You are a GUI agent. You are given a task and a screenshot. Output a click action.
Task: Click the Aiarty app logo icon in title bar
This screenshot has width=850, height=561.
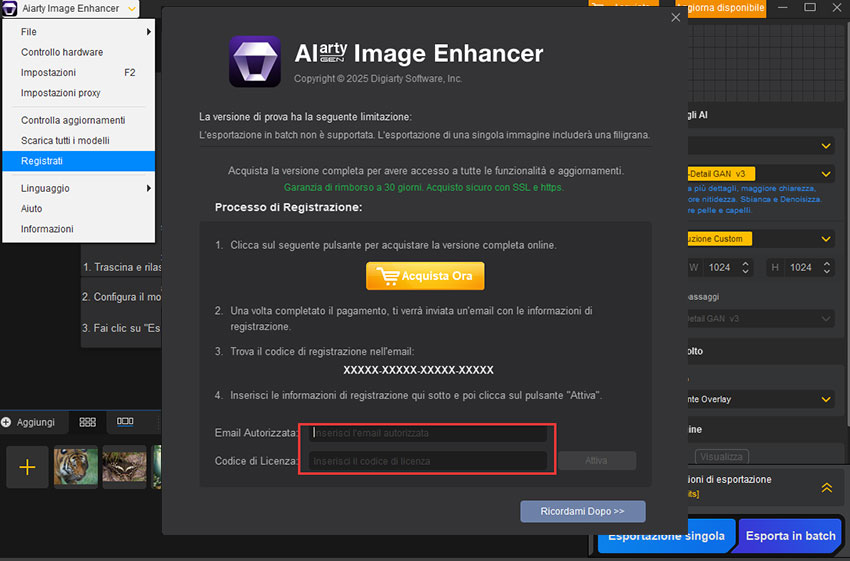click(x=10, y=9)
